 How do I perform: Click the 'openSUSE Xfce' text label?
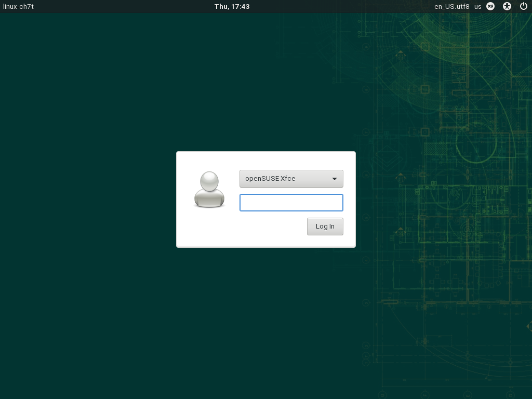pos(270,179)
